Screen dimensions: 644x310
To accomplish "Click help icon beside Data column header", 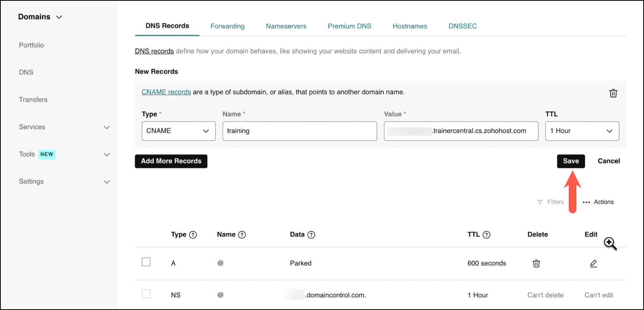I will [x=311, y=235].
